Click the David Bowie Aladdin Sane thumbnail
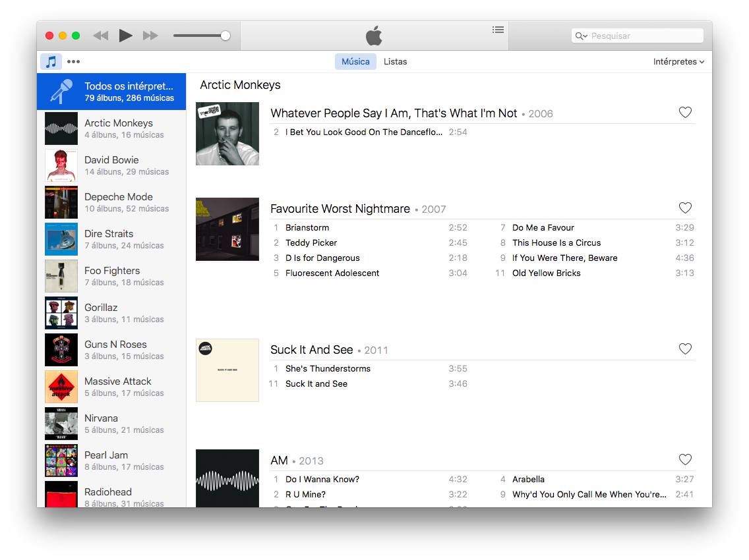Screen dimensions: 749x560 [x=61, y=165]
